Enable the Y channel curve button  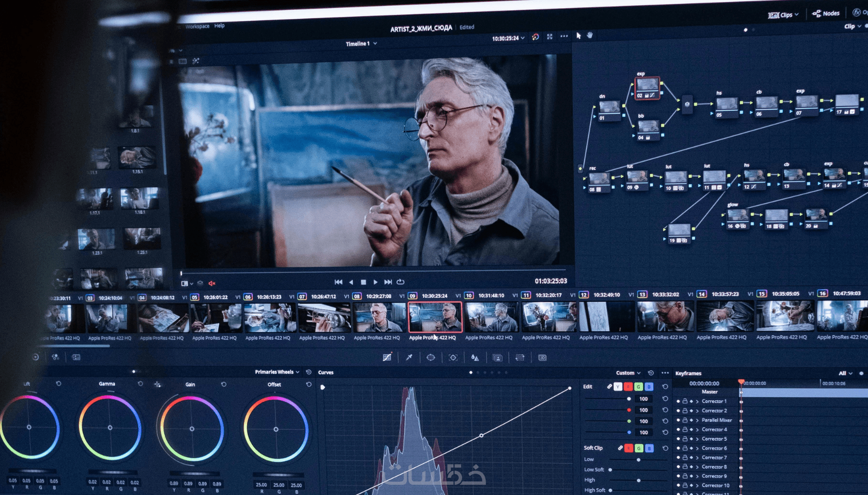tap(618, 387)
